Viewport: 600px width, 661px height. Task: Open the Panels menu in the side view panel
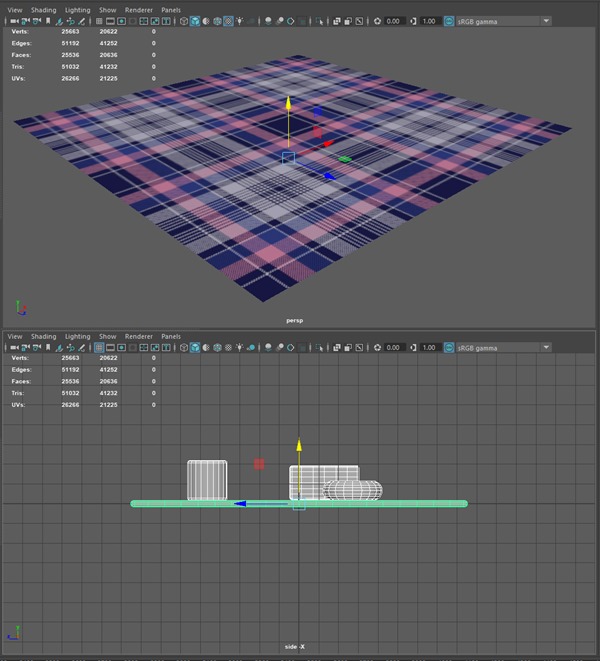(x=170, y=337)
